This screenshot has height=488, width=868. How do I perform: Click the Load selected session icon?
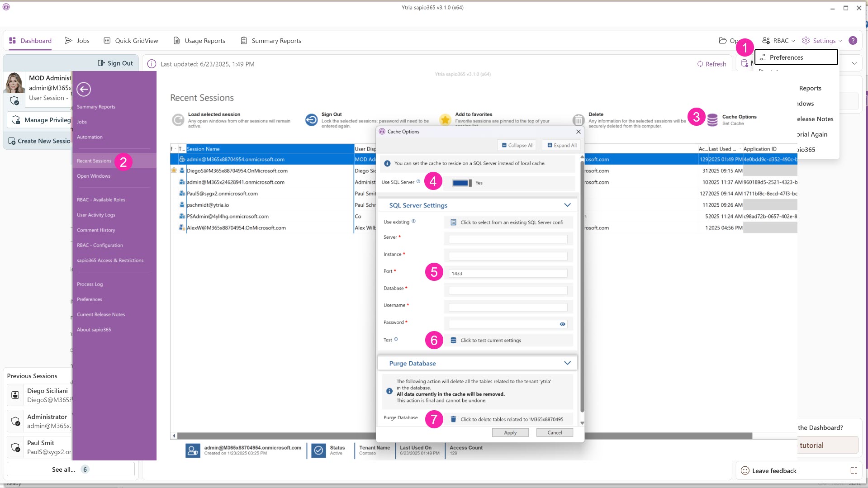178,120
